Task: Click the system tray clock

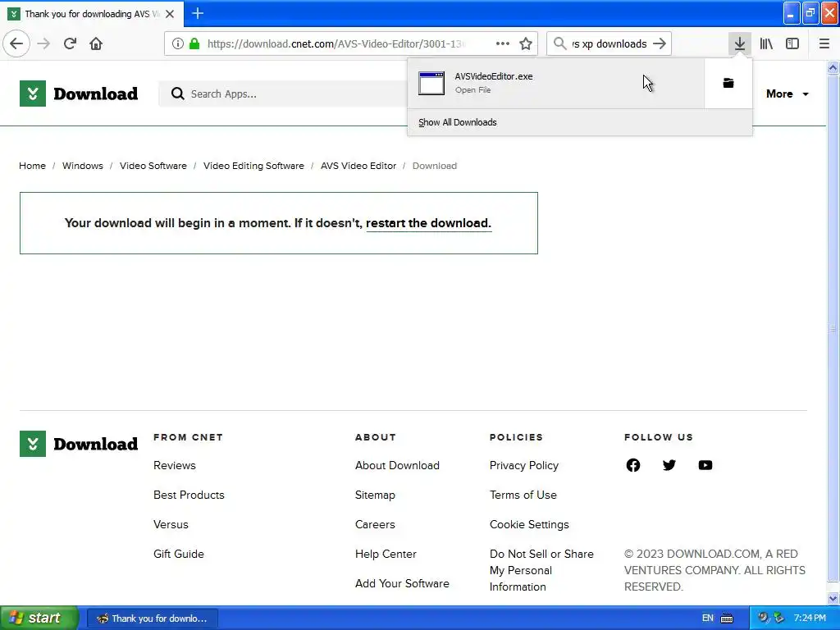Action: point(810,619)
